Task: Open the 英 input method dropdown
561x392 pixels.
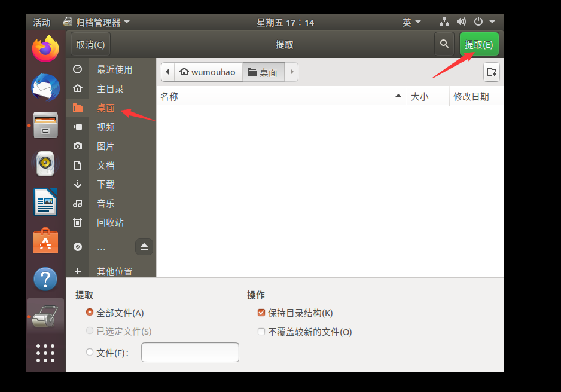Action: 411,22
